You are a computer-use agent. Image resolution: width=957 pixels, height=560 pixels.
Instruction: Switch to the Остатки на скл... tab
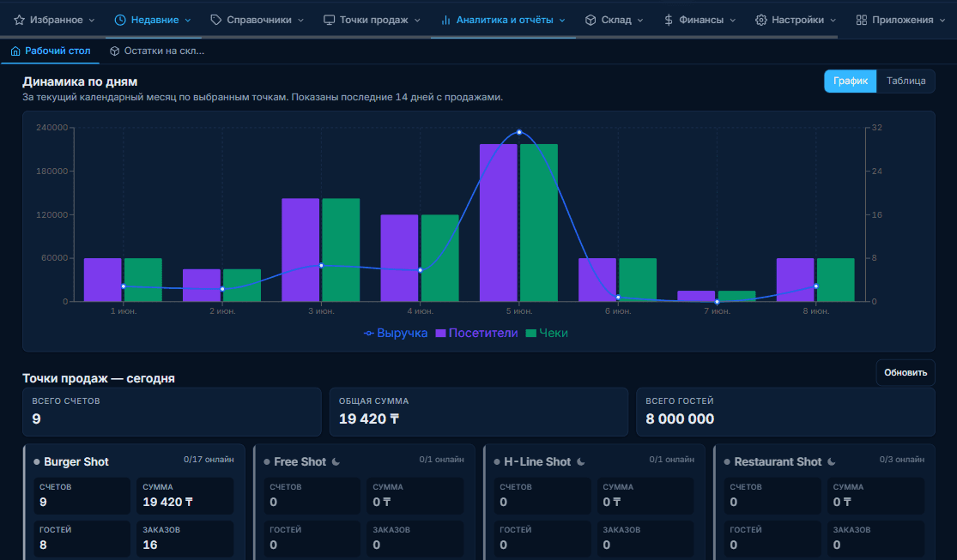[x=157, y=51]
